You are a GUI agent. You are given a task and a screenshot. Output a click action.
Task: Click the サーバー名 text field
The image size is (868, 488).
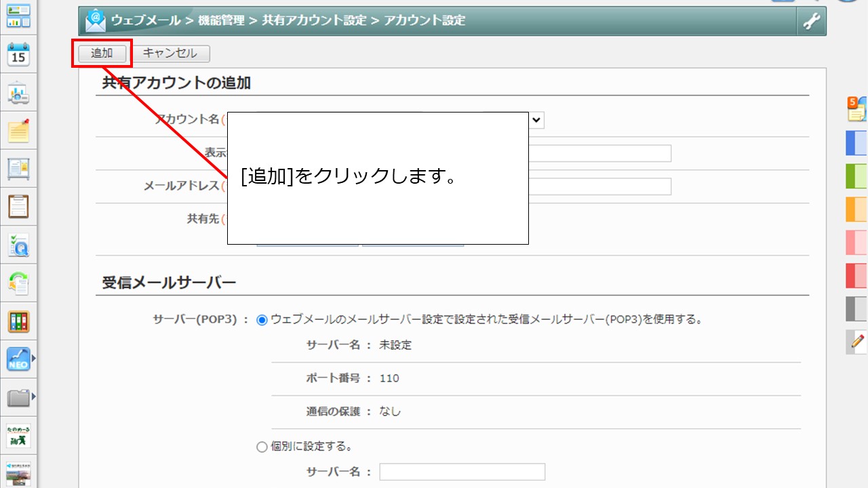pos(462,472)
